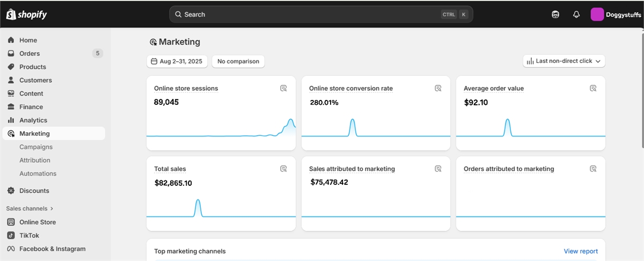
Task: Focus the Search input field
Action: tap(311, 15)
